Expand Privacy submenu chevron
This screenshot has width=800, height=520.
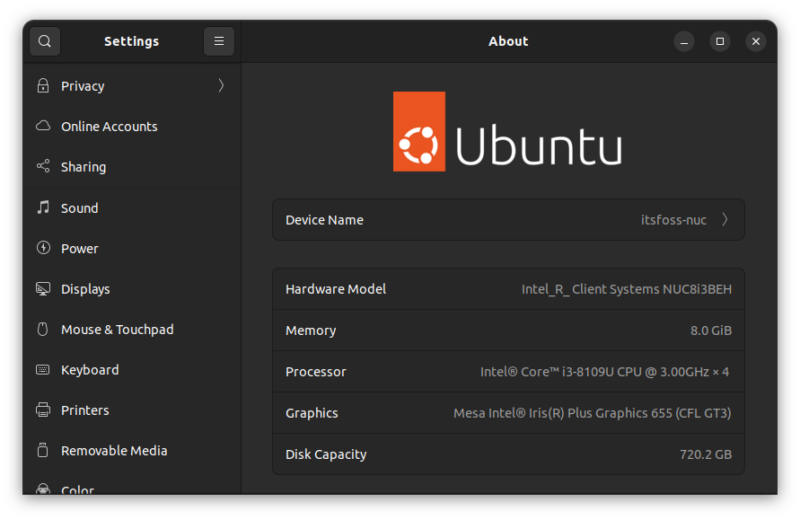[x=221, y=86]
